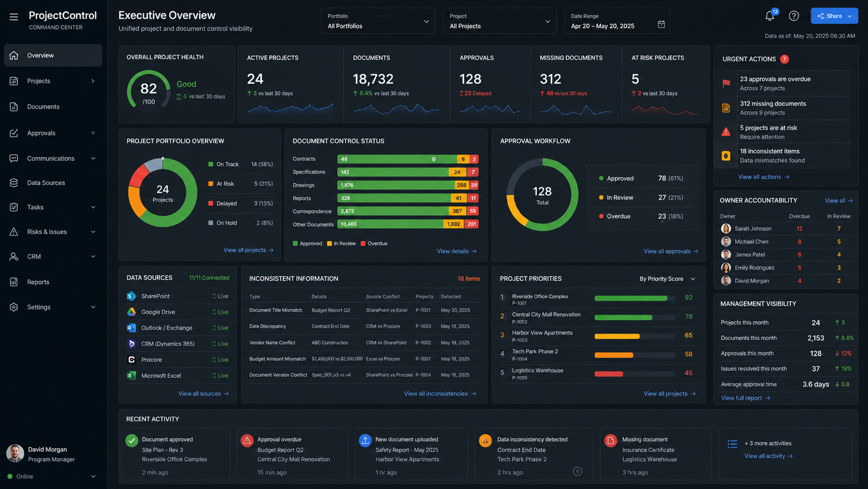The image size is (868, 489).
Task: Open Tasks section in sidebar
Action: coord(52,207)
